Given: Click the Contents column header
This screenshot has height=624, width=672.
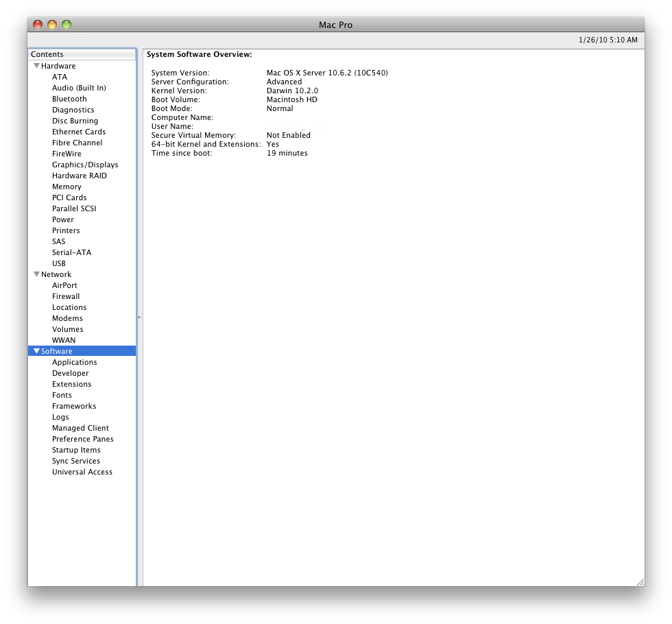Looking at the screenshot, I should pos(82,54).
